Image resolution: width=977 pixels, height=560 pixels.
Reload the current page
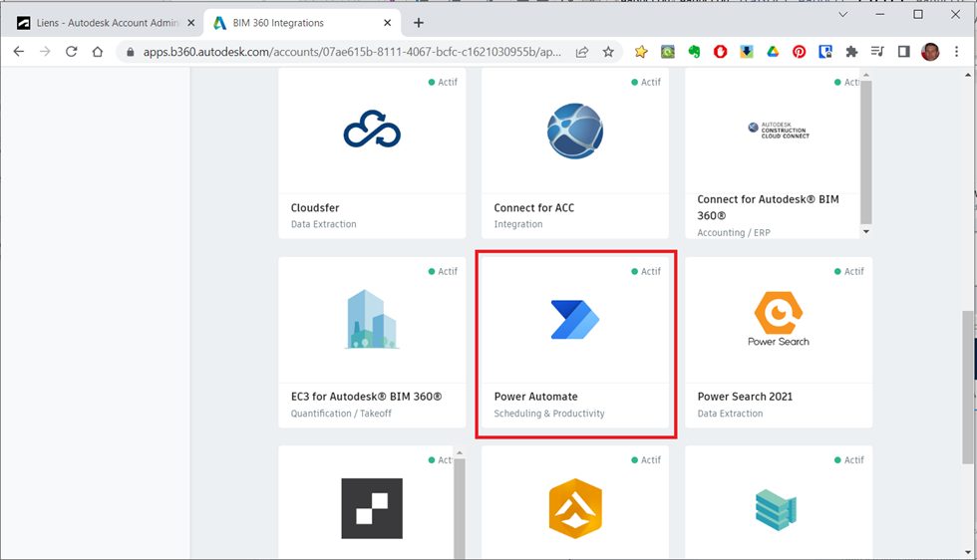(x=71, y=52)
